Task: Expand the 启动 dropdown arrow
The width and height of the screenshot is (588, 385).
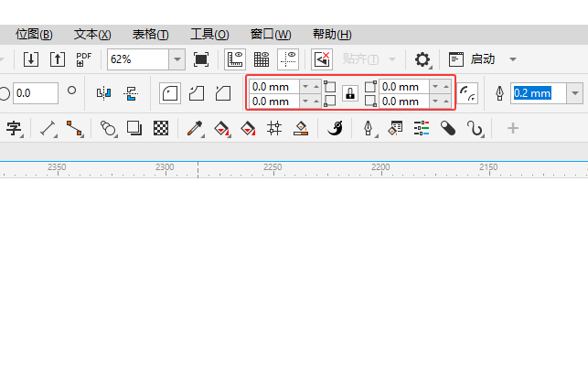Action: pyautogui.click(x=513, y=59)
